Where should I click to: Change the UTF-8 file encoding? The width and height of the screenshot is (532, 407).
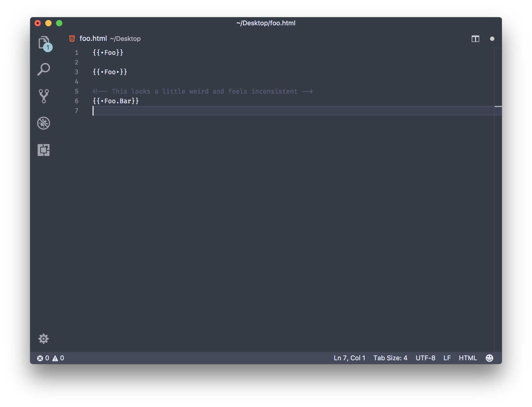click(425, 358)
